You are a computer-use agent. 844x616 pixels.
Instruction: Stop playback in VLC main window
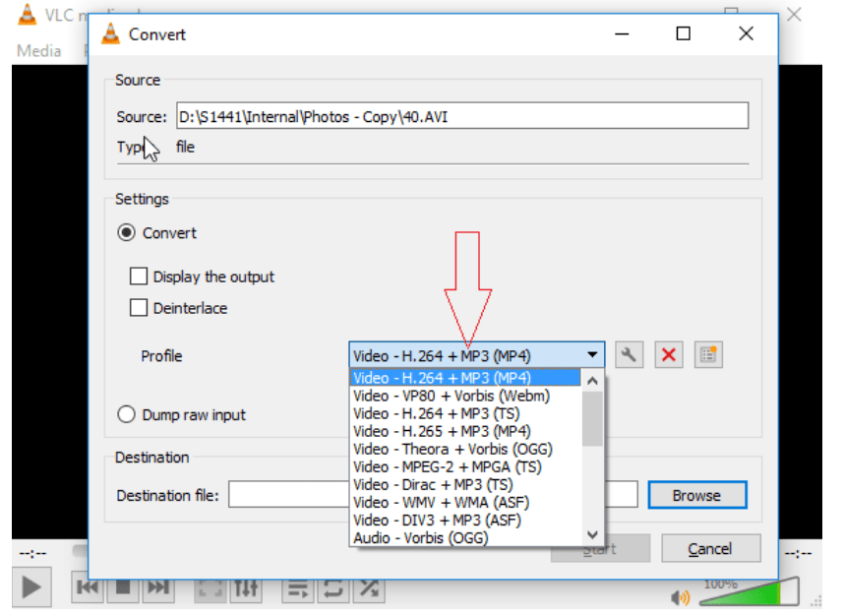coord(123,586)
